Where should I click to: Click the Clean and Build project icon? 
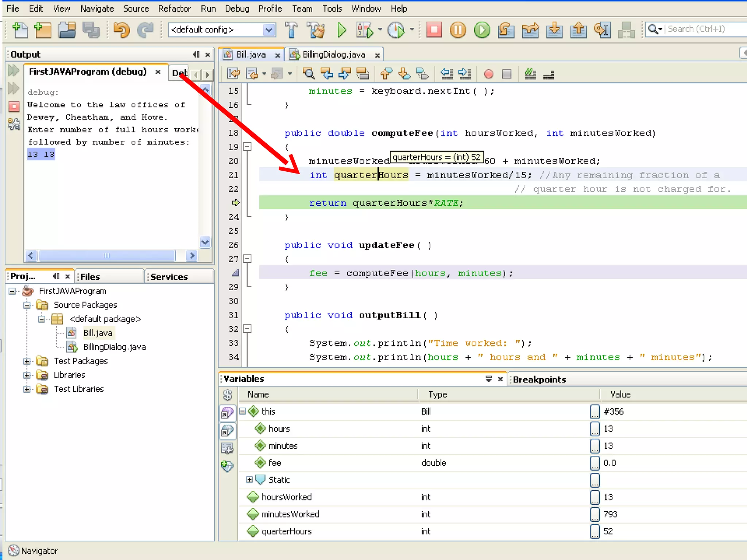click(x=316, y=30)
